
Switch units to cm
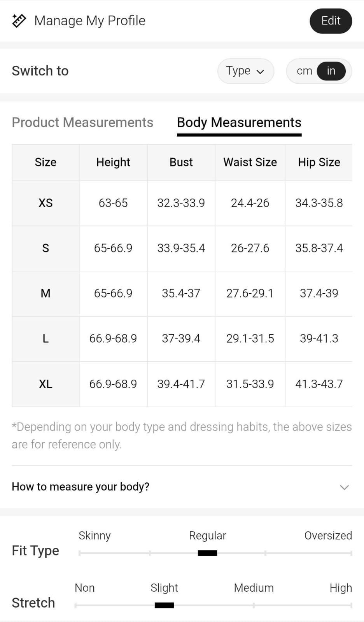[304, 71]
